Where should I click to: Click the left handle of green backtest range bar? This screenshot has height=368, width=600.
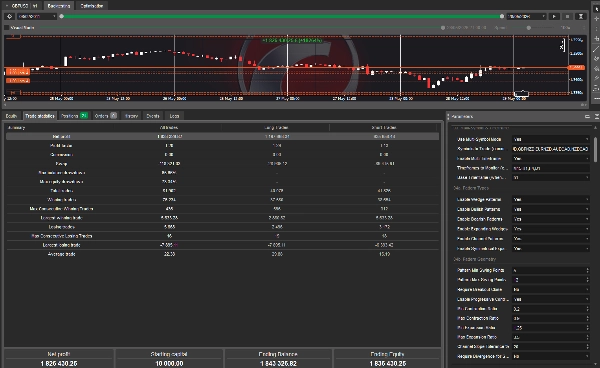[x=62, y=16]
